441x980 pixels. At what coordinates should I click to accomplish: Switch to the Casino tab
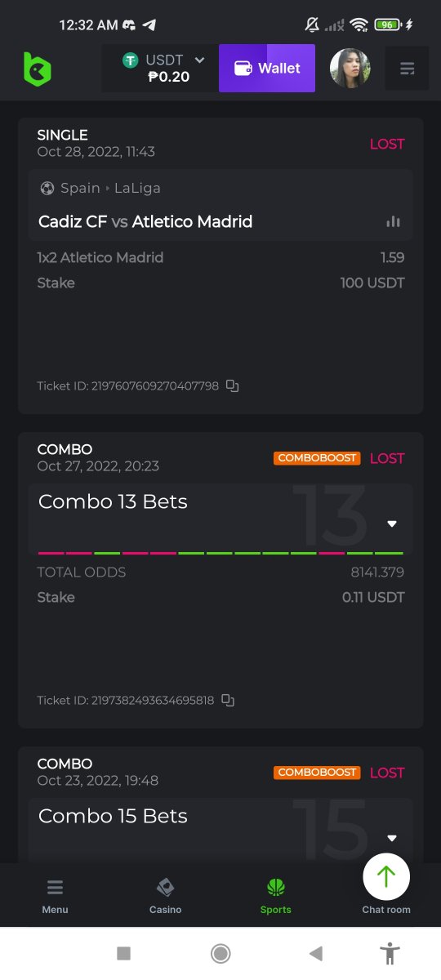tap(165, 896)
